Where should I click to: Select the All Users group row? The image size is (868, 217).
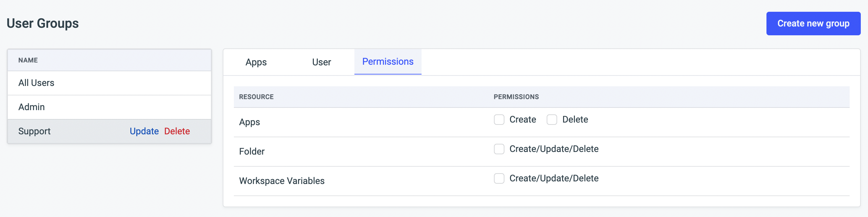click(36, 83)
